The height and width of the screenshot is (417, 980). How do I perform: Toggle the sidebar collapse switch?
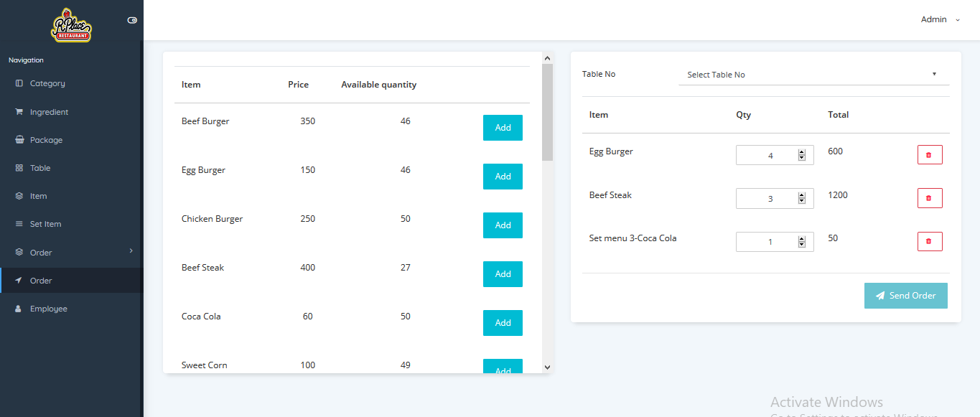[x=132, y=20]
